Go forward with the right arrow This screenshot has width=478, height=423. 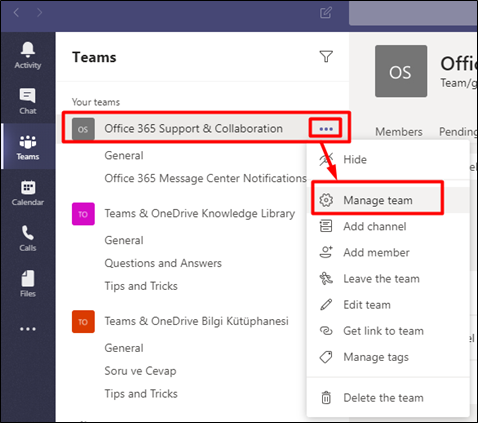39,13
